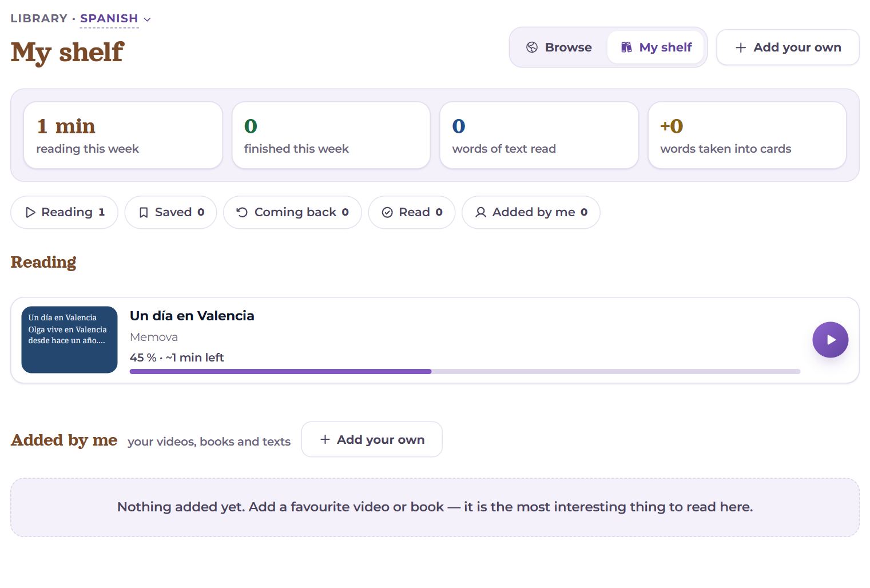Click the Memova source label

point(154,337)
